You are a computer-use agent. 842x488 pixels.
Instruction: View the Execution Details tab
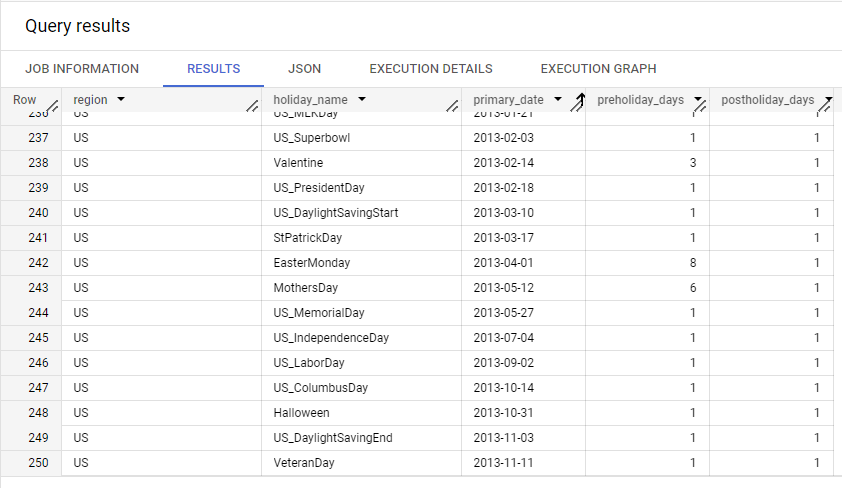coord(430,69)
